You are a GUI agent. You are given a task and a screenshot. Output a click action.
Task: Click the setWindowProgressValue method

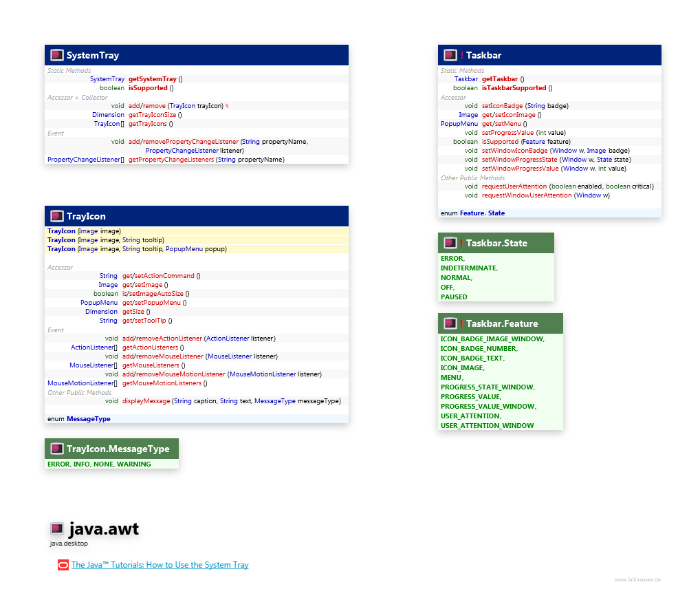(x=520, y=169)
